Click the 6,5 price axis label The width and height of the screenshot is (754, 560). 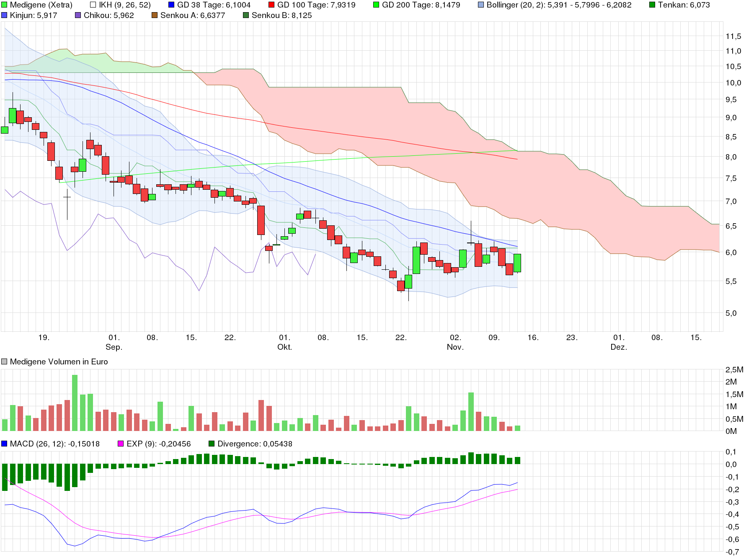731,226
